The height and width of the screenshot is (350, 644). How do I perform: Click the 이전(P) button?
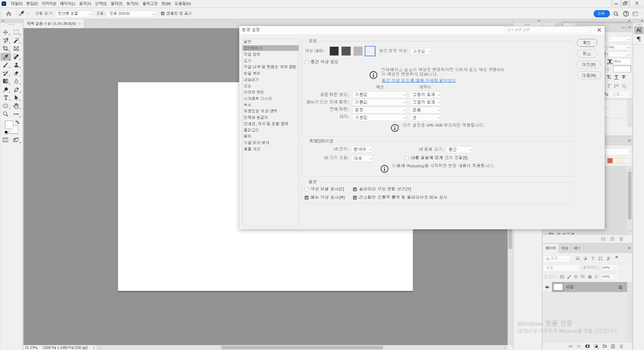589,65
